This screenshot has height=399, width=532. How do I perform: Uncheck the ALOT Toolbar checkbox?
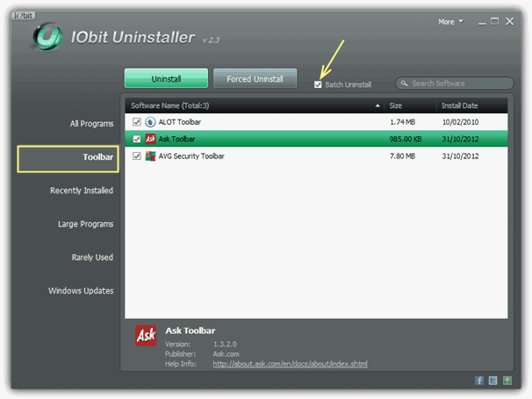click(137, 122)
